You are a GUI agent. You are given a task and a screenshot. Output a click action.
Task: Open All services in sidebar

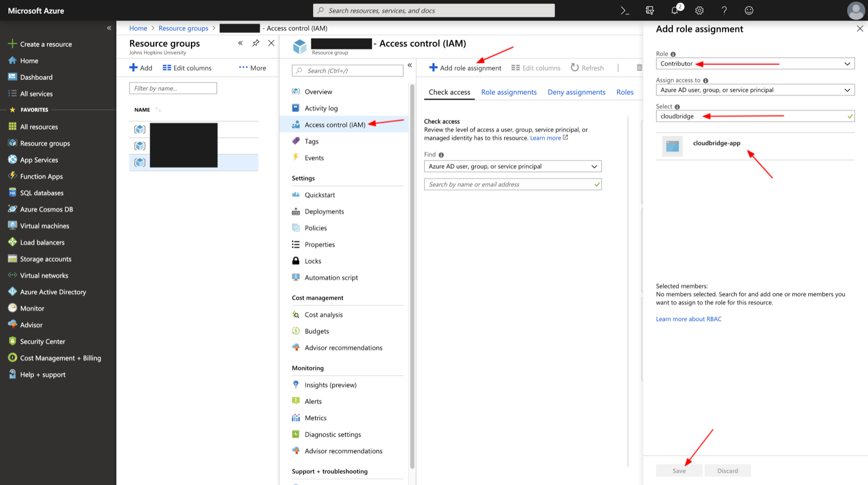coord(36,94)
